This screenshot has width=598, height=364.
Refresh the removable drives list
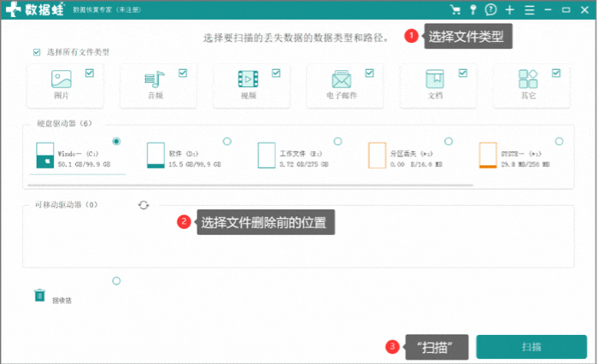[144, 205]
